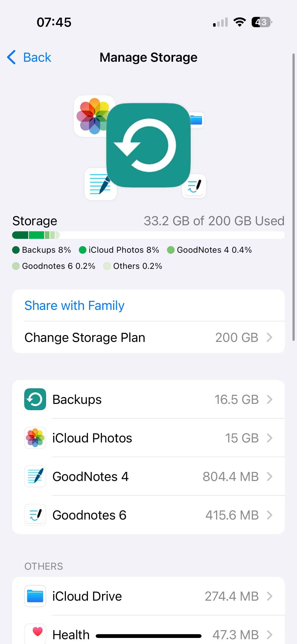Tap the Backups icon in the storage list
Image resolution: width=297 pixels, height=644 pixels.
click(x=35, y=399)
